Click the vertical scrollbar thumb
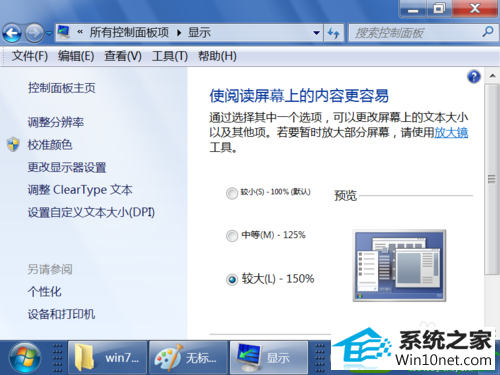Screen dimensions: 500x375 point(492,179)
